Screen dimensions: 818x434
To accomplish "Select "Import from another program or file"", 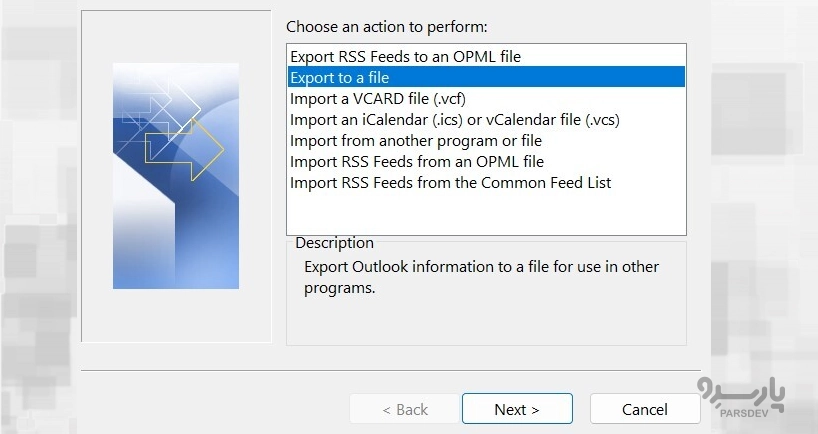I will click(416, 141).
